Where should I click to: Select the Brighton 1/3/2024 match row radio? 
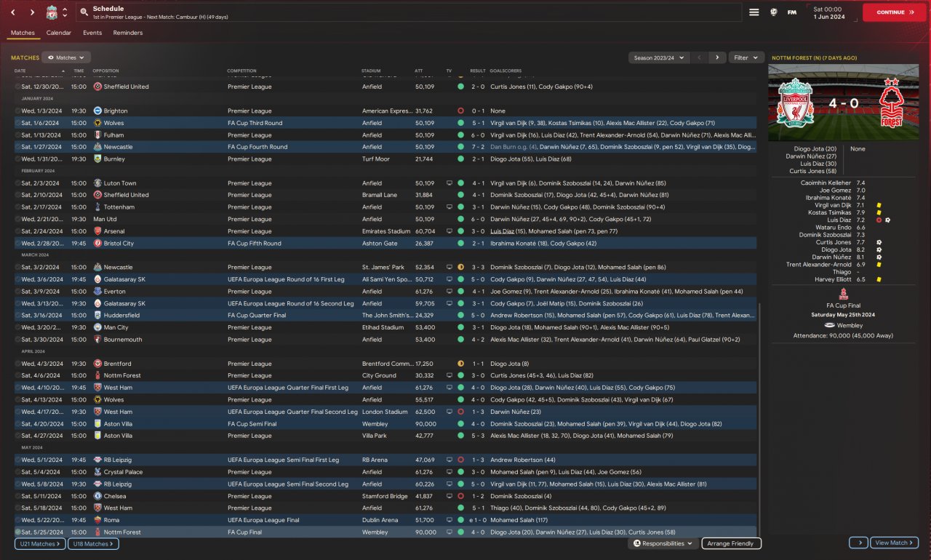[x=17, y=111]
